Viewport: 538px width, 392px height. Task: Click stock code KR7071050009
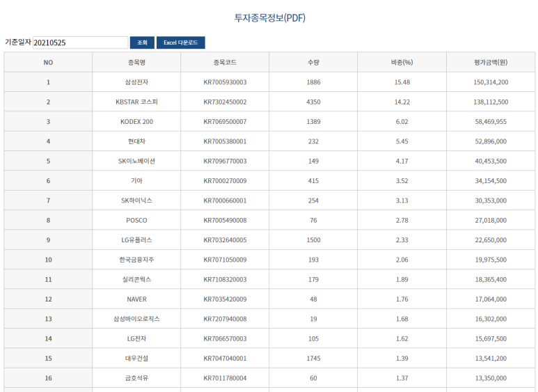[225, 260]
